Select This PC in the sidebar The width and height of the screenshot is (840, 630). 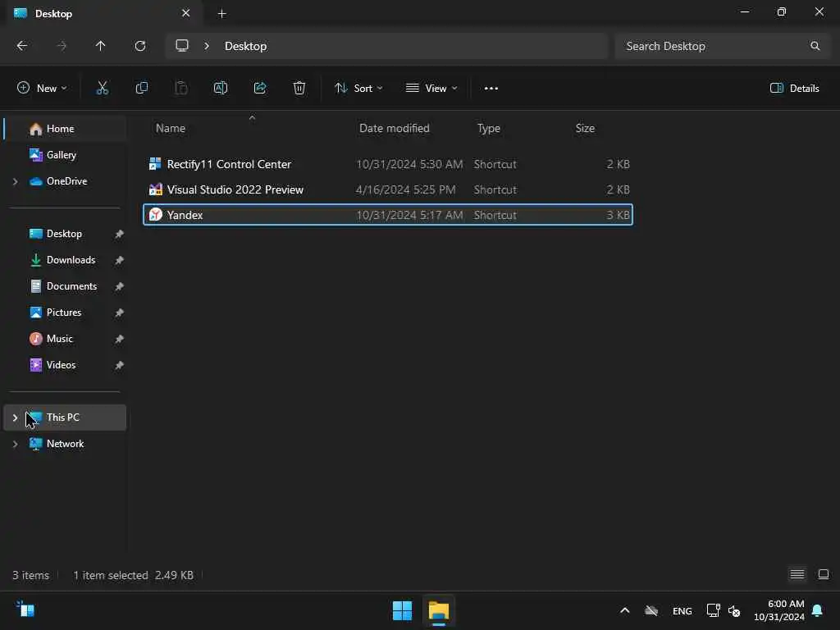click(x=66, y=418)
